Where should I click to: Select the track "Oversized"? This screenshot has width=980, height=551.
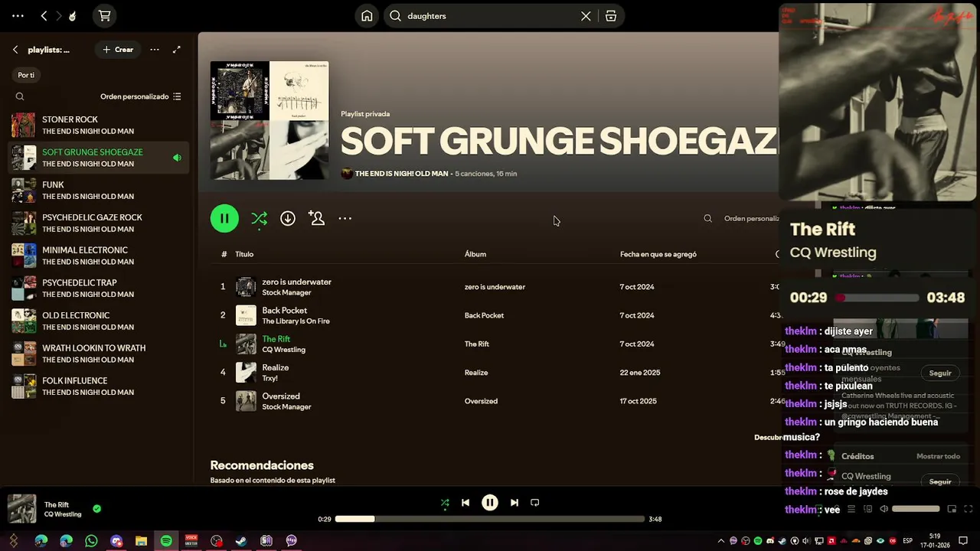[281, 396]
